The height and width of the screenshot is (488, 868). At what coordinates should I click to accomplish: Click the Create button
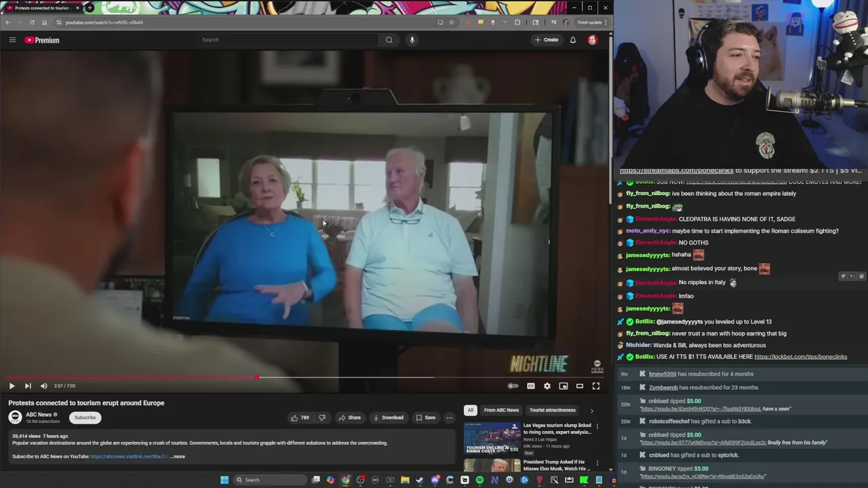pyautogui.click(x=546, y=40)
